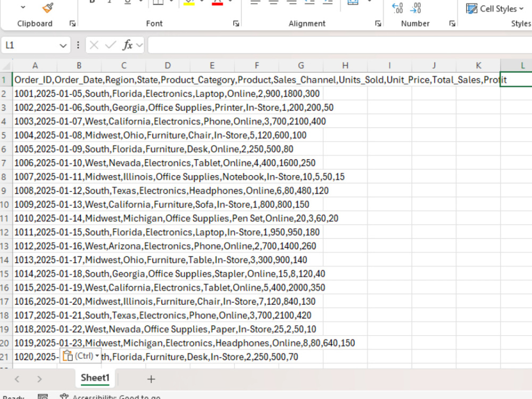The height and width of the screenshot is (399, 532).
Task: Select column F header
Action: tap(256, 65)
